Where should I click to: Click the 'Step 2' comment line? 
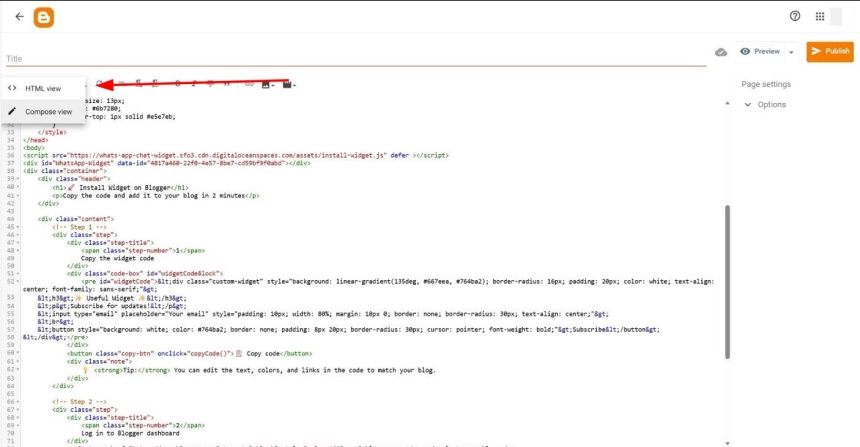(x=80, y=402)
